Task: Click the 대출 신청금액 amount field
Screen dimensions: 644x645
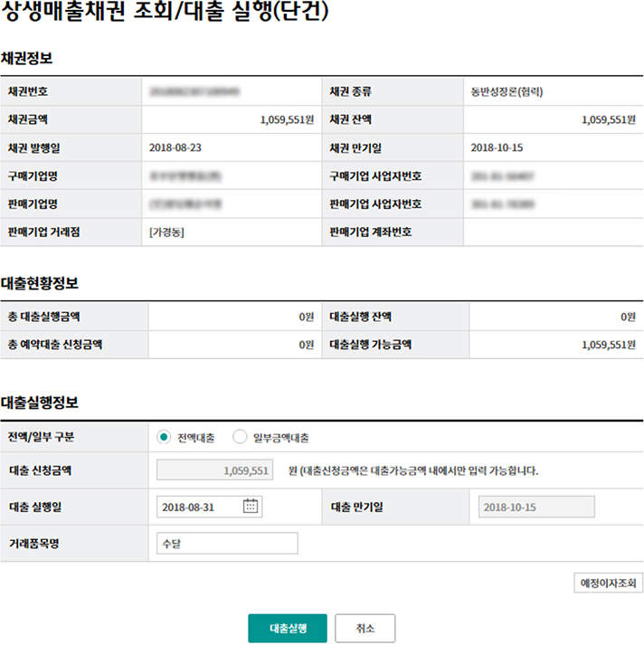Action: (213, 470)
